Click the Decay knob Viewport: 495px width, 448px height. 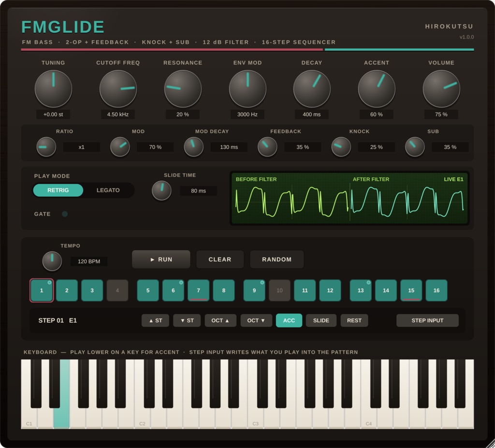click(312, 89)
